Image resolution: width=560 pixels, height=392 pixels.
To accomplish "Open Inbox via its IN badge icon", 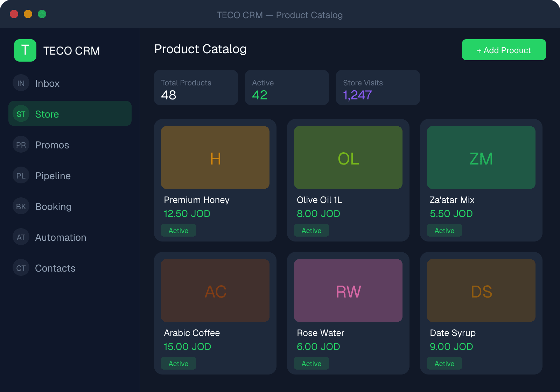I will click(21, 83).
